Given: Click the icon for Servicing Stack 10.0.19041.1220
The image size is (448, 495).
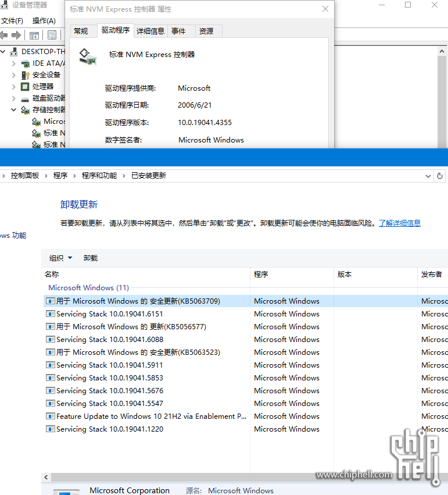Looking at the screenshot, I should 50,429.
